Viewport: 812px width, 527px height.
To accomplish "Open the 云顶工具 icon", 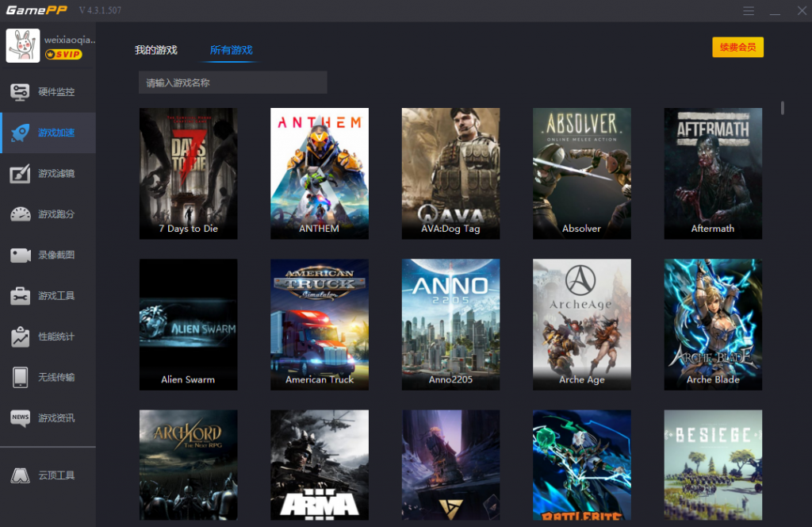I will pos(20,475).
